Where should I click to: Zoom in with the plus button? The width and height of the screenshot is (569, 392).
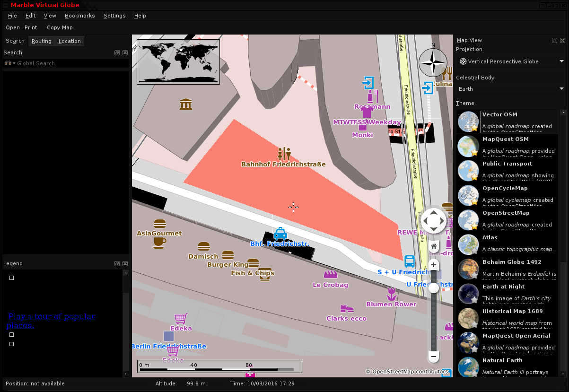tap(434, 265)
